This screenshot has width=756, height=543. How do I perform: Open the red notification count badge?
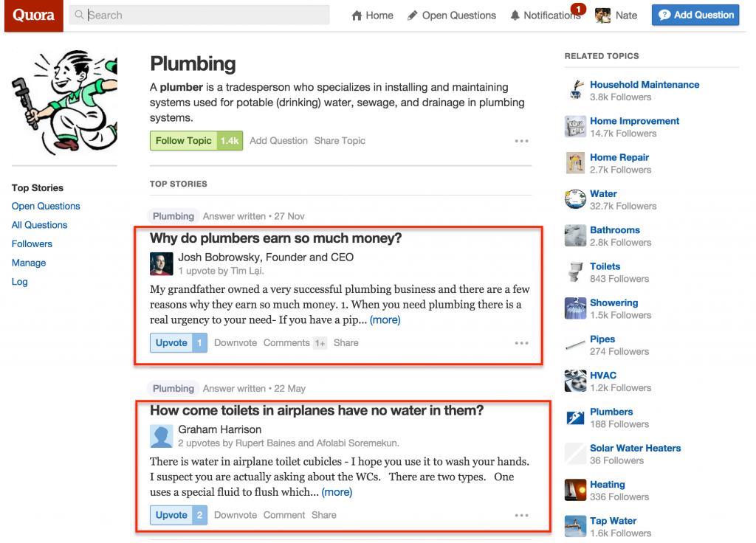(578, 9)
